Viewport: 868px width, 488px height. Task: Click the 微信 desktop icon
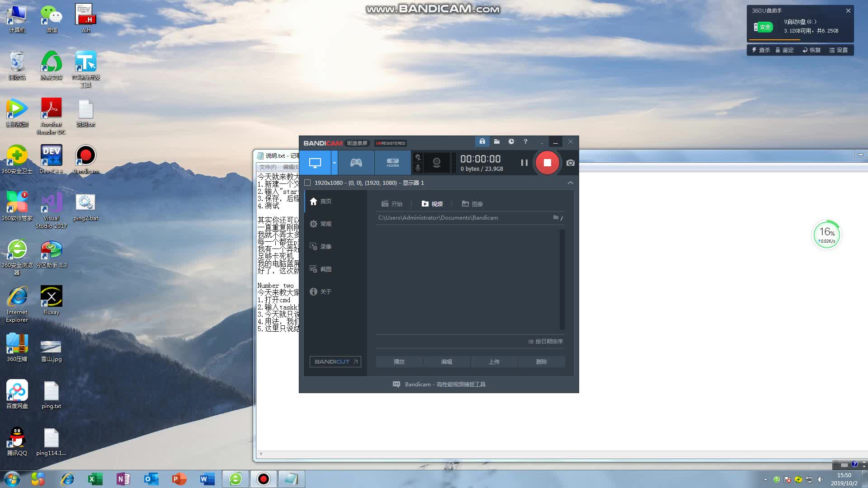coord(51,19)
